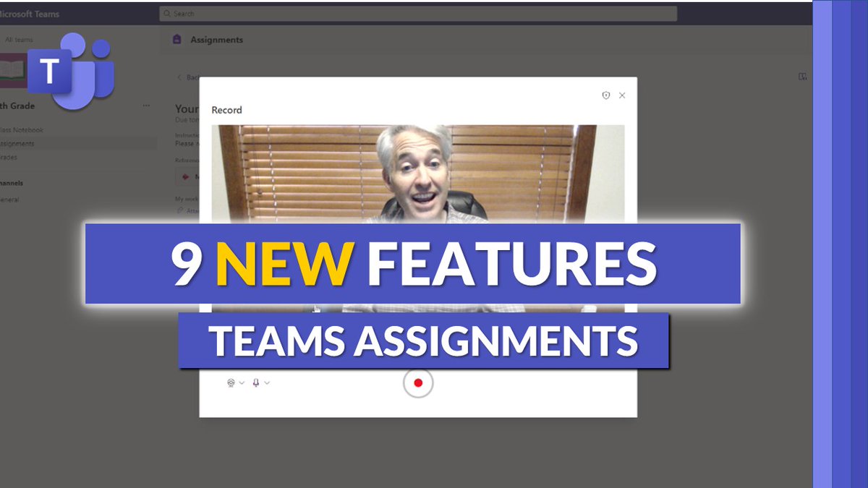
Task: Open the General channel
Action: pyautogui.click(x=9, y=200)
